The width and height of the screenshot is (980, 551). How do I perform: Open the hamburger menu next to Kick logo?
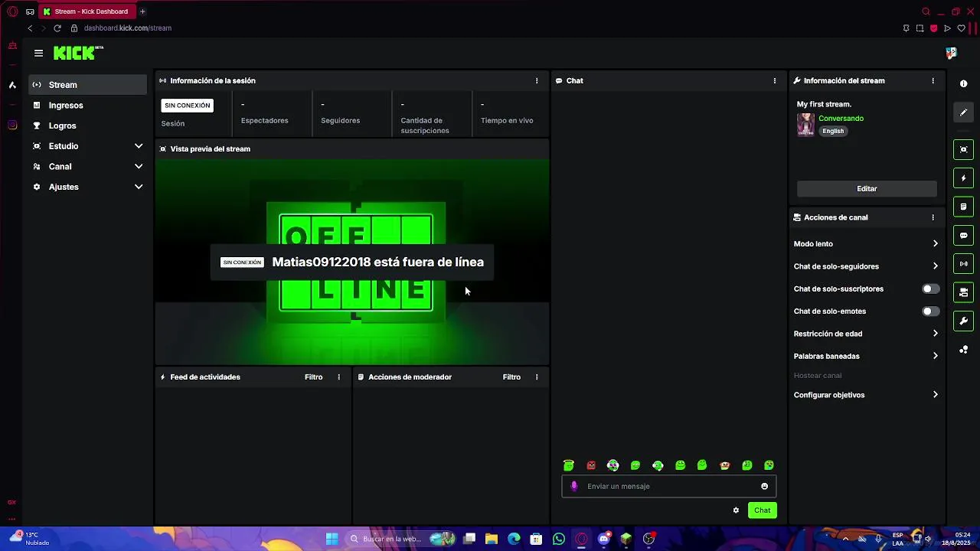click(x=38, y=53)
